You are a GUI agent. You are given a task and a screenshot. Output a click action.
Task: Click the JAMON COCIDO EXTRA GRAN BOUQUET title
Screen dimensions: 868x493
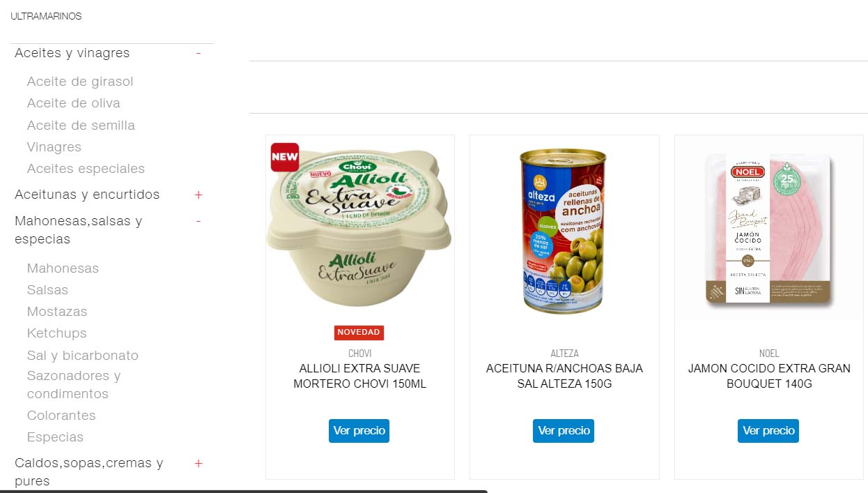coord(769,376)
